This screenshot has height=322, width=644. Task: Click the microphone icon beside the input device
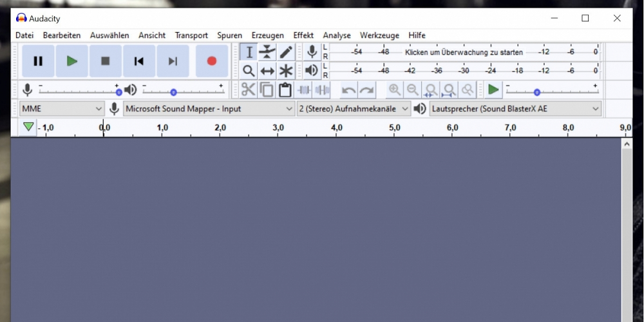click(114, 109)
